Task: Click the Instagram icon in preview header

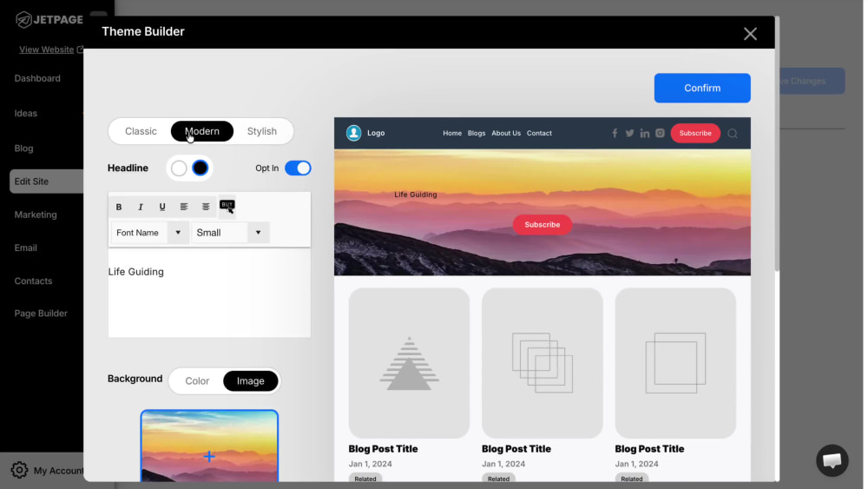Action: click(x=660, y=133)
